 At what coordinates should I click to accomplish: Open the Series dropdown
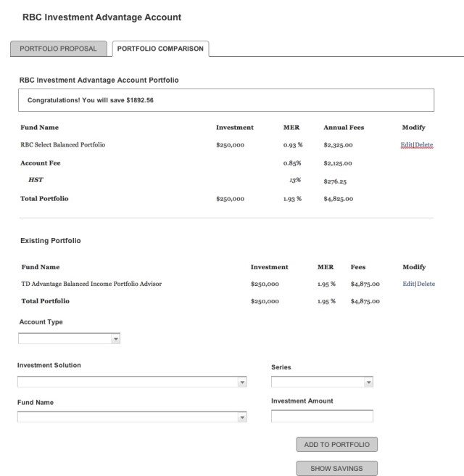[368, 382]
